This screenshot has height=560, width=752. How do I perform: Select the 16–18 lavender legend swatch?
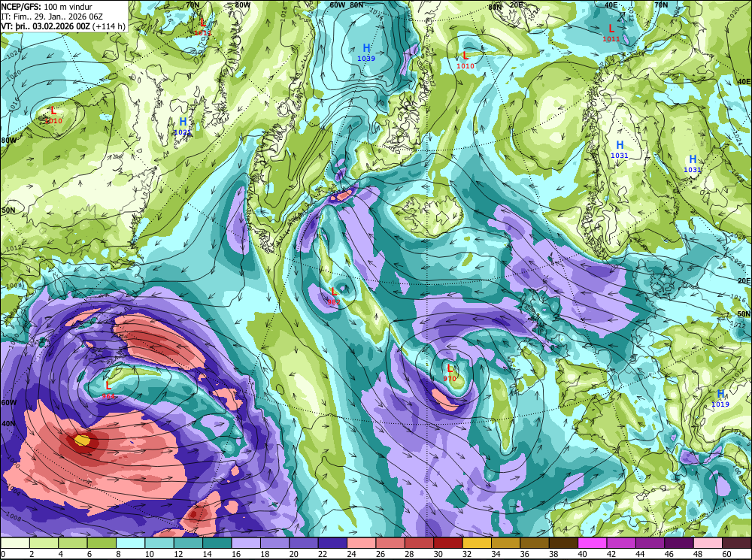click(246, 543)
